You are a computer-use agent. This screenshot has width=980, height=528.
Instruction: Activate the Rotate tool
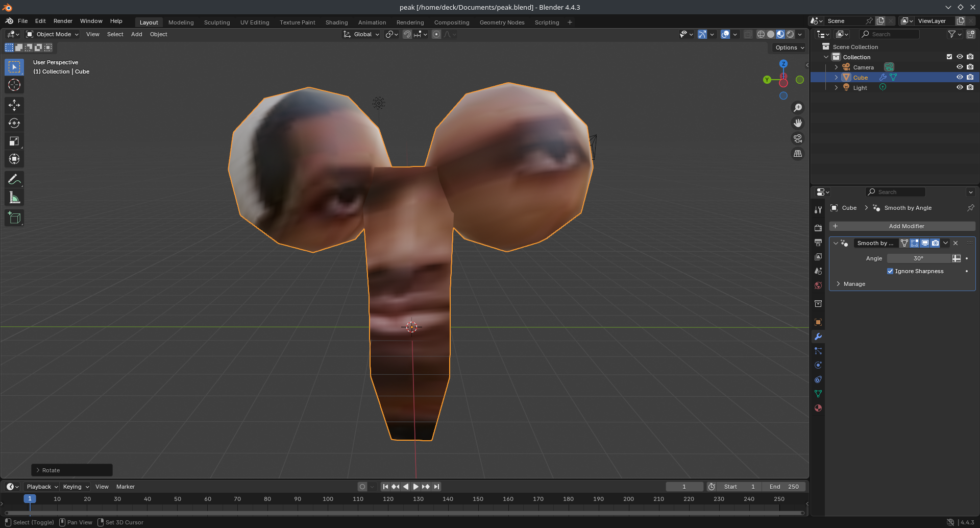point(14,123)
